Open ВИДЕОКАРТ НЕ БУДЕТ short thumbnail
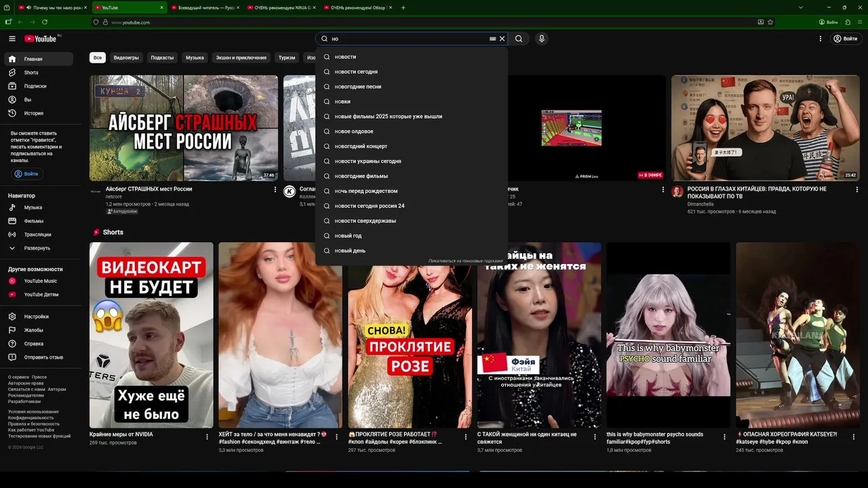The image size is (868, 488). 151,335
